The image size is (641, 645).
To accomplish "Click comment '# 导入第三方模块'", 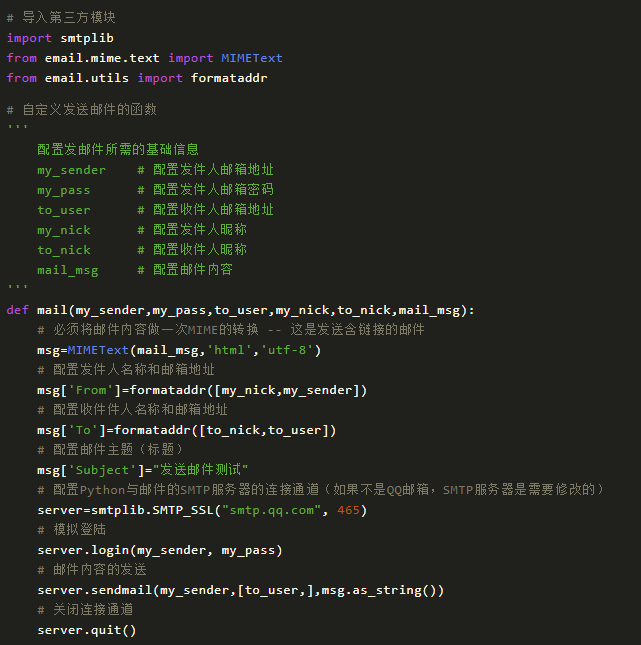I will pyautogui.click(x=61, y=17).
